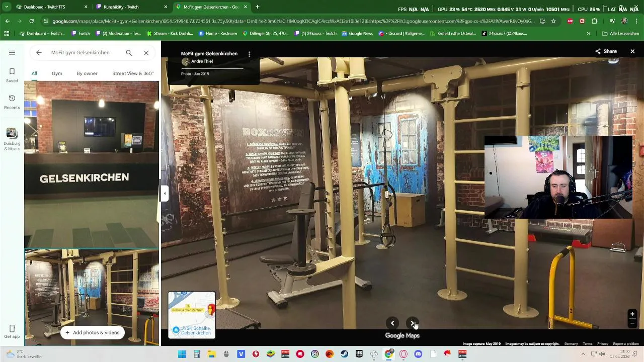Show hidden system tray icons
The width and height of the screenshot is (644, 362).
point(583,354)
